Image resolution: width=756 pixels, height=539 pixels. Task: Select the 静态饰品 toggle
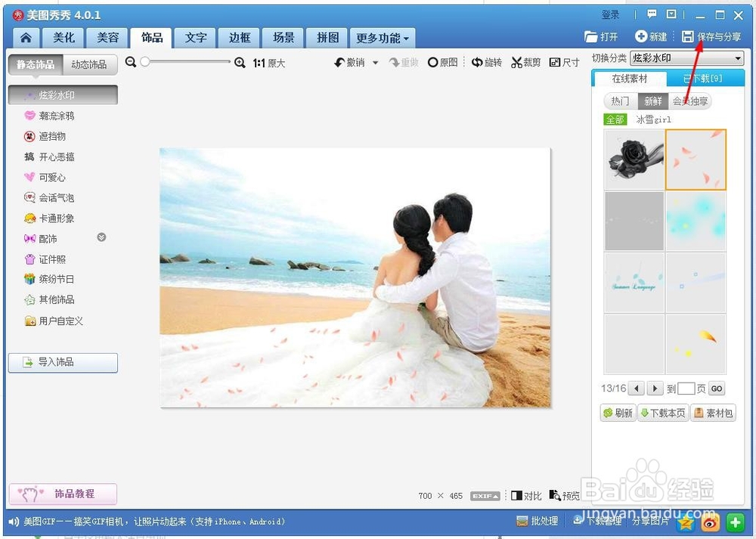pyautogui.click(x=36, y=64)
